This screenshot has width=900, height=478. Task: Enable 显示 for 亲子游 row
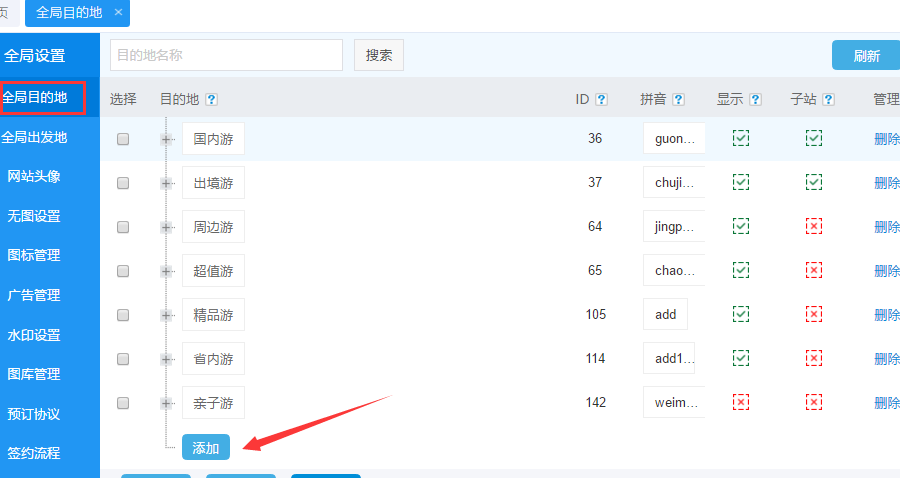click(741, 402)
